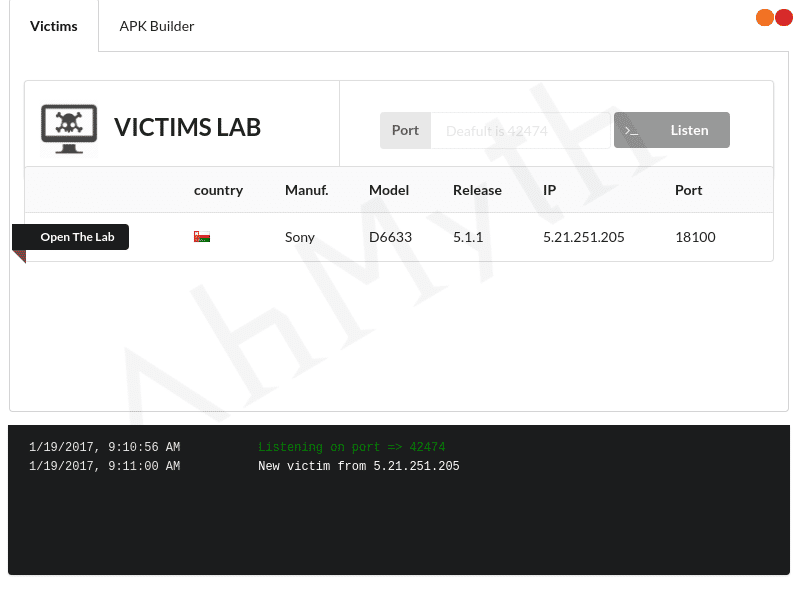Click the Port column header in the table

coord(688,190)
